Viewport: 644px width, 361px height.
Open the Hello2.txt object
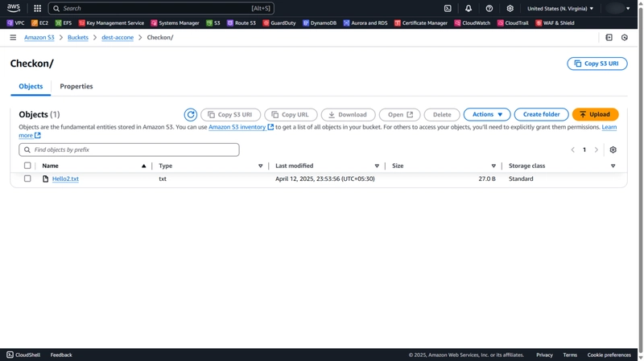tap(65, 178)
